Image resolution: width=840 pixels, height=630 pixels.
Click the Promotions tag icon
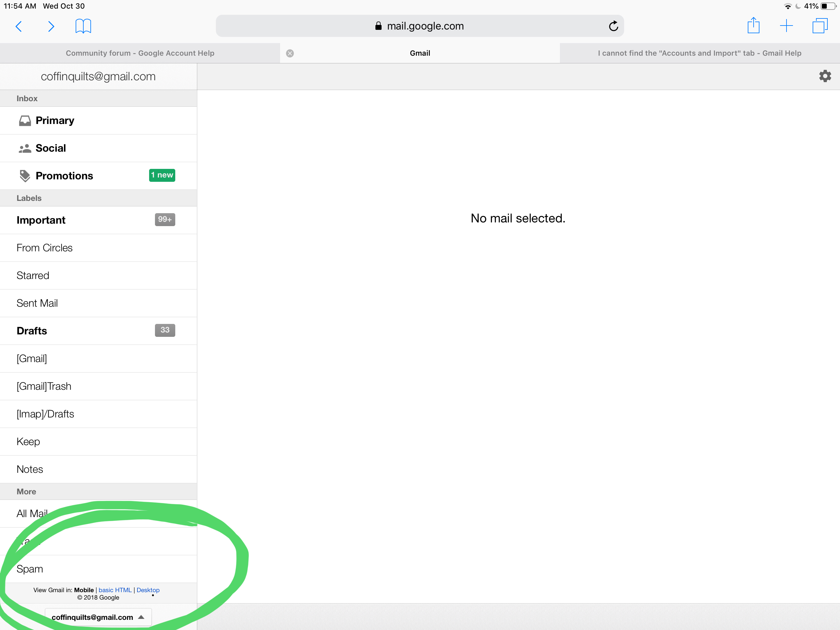[x=25, y=176]
